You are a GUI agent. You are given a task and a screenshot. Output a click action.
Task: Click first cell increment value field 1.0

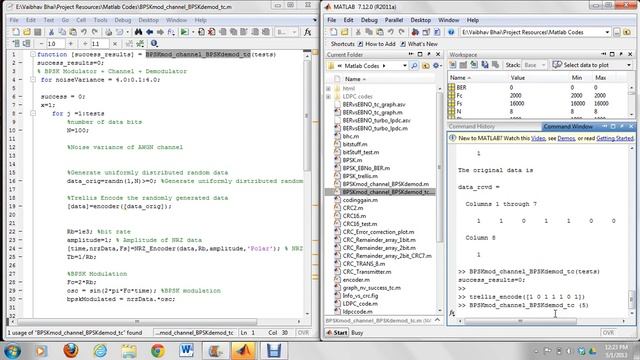coord(55,44)
